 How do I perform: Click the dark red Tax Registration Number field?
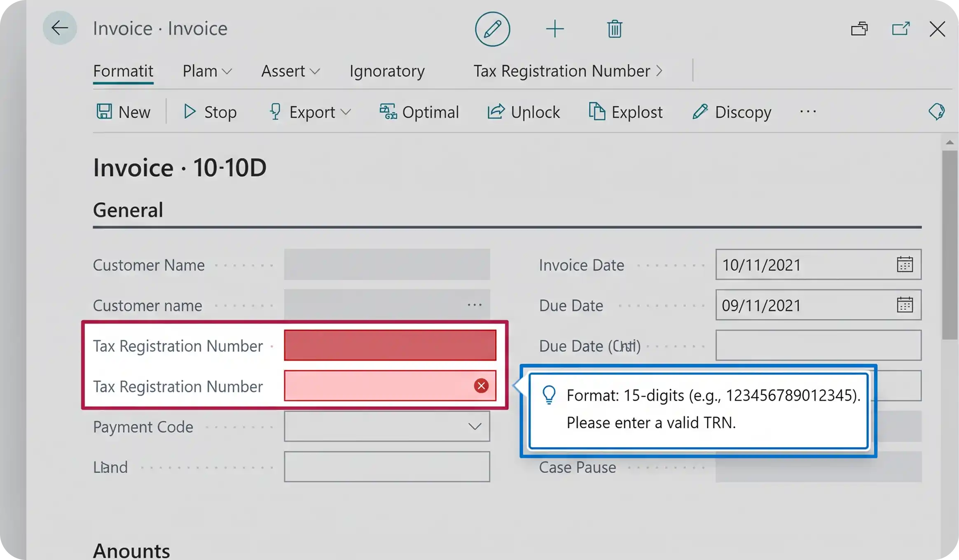[390, 345]
